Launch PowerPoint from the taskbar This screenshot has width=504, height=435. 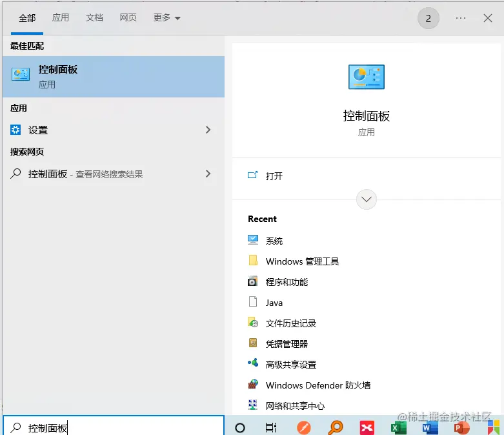[461, 428]
